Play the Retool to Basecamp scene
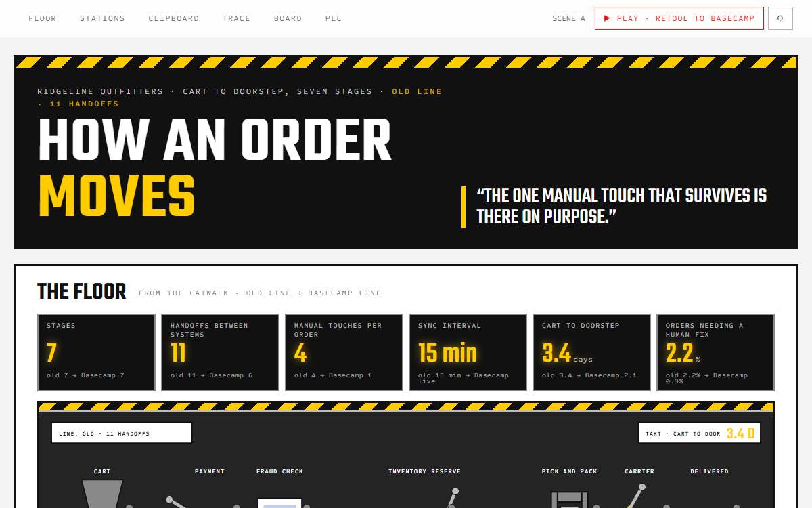This screenshot has width=812, height=508. (679, 18)
